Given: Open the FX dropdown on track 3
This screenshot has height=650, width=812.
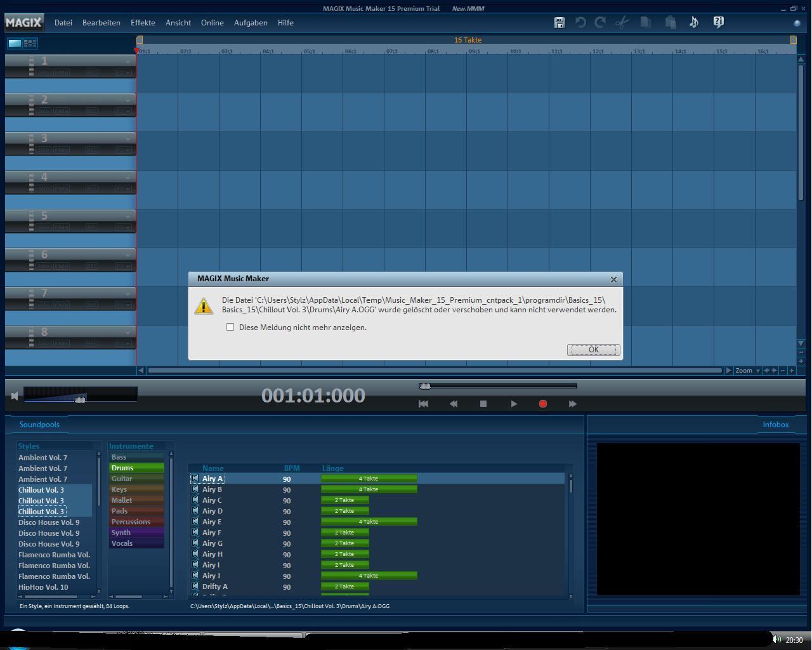Looking at the screenshot, I should tap(123, 150).
